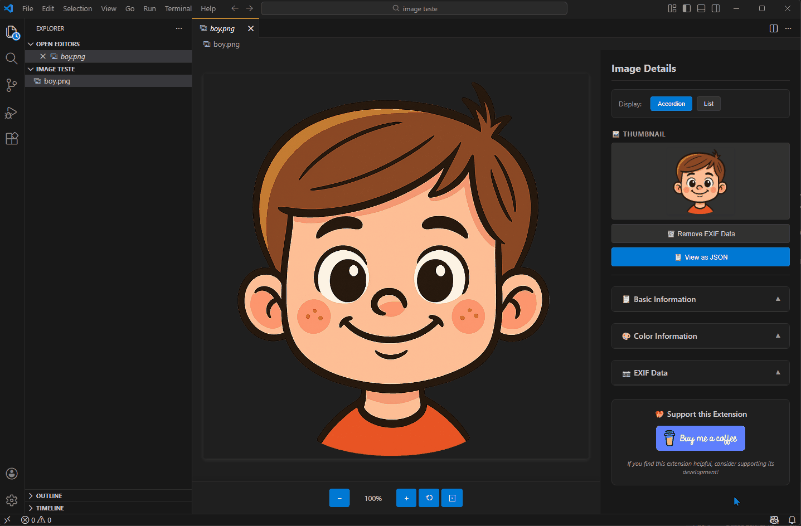Click the Buy me a coffee link
This screenshot has width=801, height=526.
pyautogui.click(x=700, y=438)
